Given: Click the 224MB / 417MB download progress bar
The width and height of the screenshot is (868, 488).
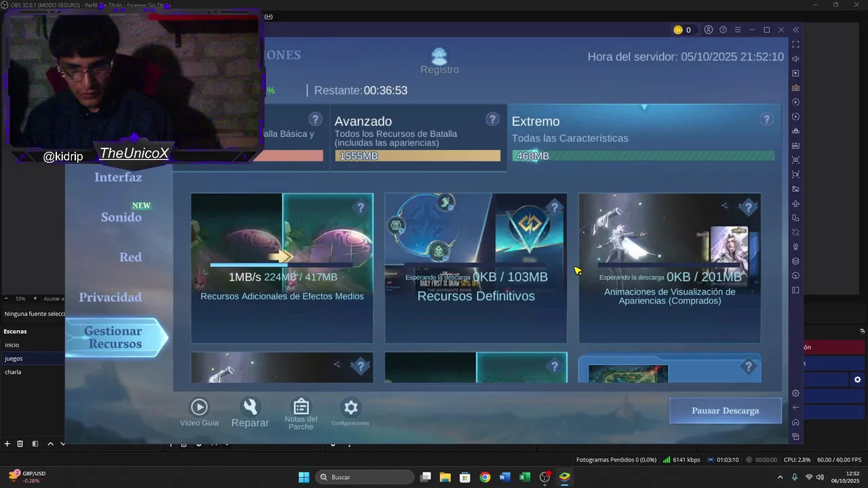Looking at the screenshot, I should pos(281,265).
